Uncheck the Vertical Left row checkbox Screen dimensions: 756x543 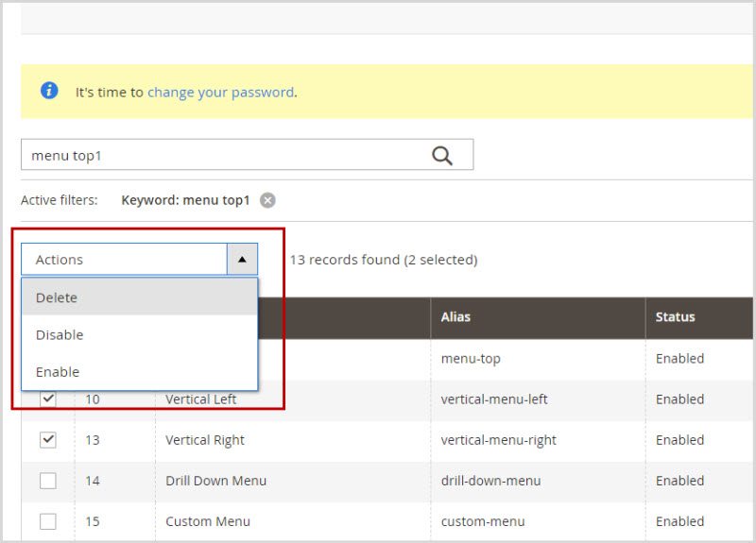(48, 399)
